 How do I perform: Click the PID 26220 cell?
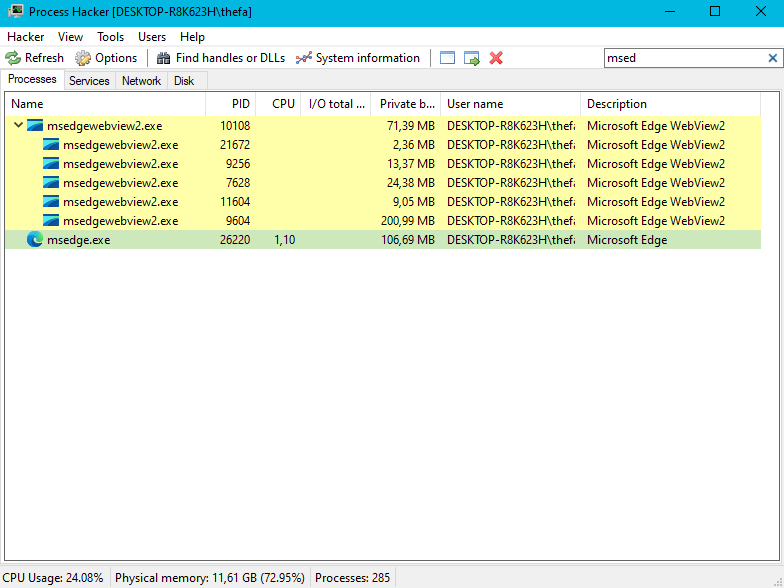coord(235,240)
